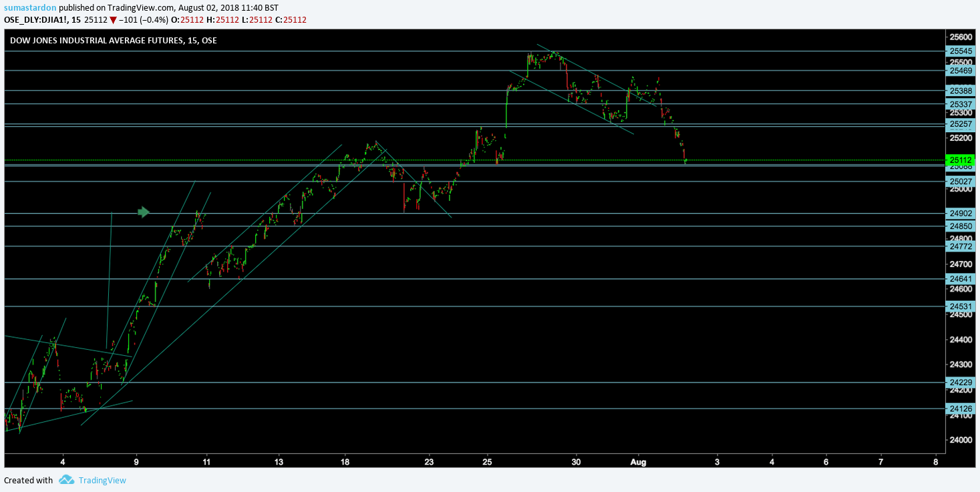Viewport: 980px width, 492px height.
Task: Click the 8 date label on time axis
Action: click(935, 461)
